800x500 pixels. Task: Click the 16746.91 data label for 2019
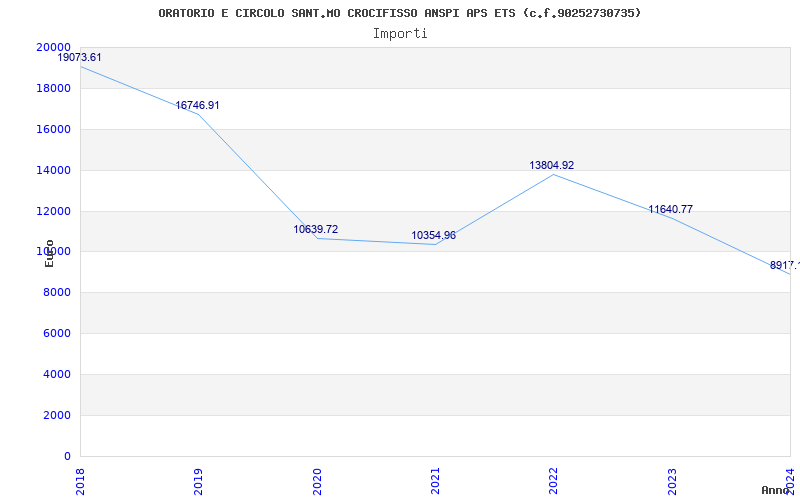[x=197, y=105]
